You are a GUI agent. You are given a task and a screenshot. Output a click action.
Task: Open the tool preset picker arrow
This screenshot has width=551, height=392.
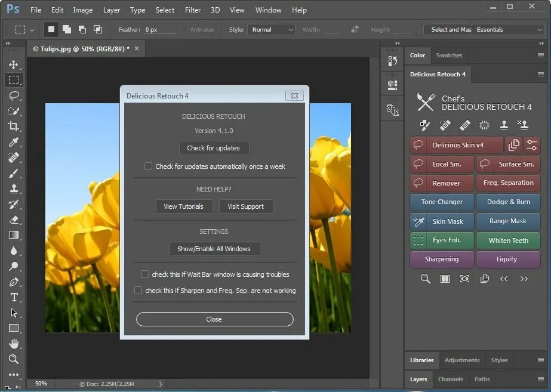point(32,30)
